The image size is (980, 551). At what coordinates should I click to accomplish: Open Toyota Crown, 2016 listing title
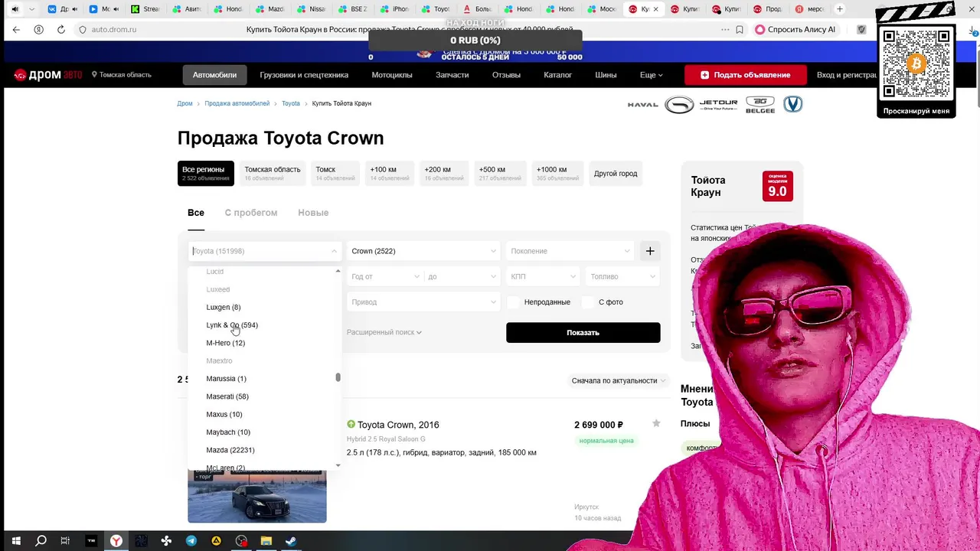click(398, 425)
